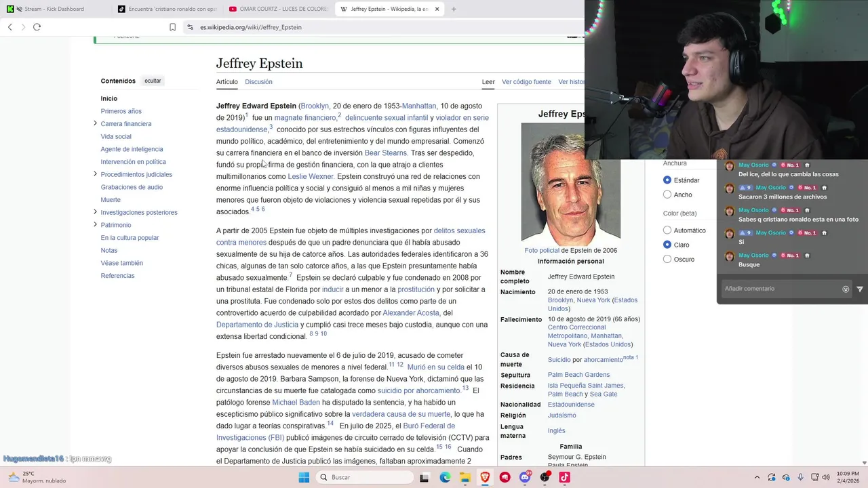
Task: Go back with the browser back arrow
Action: (x=10, y=27)
